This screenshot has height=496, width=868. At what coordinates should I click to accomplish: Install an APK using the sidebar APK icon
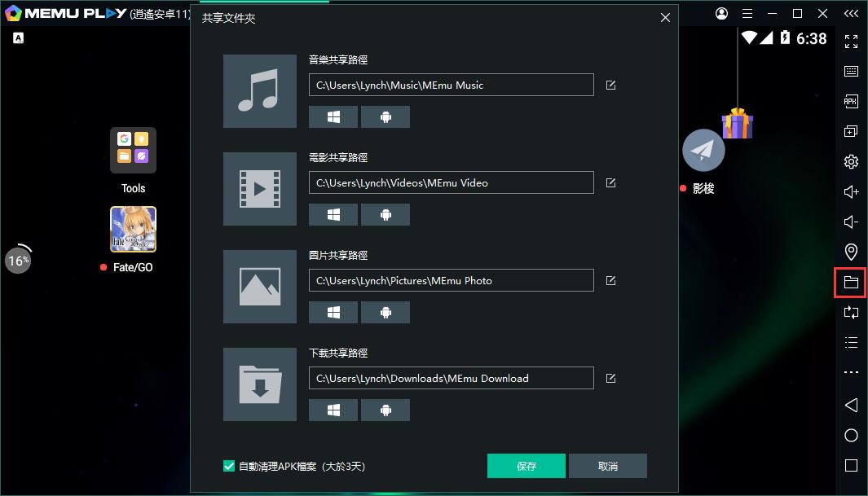click(851, 101)
